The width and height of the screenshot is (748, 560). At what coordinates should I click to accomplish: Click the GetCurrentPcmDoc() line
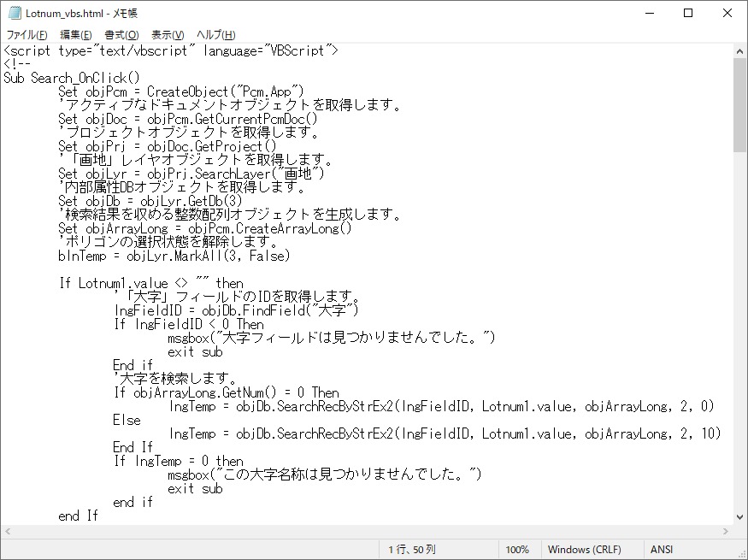pos(187,119)
